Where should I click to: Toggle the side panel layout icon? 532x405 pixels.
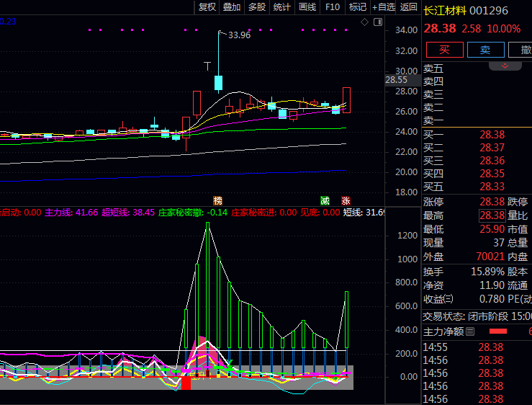(x=377, y=22)
